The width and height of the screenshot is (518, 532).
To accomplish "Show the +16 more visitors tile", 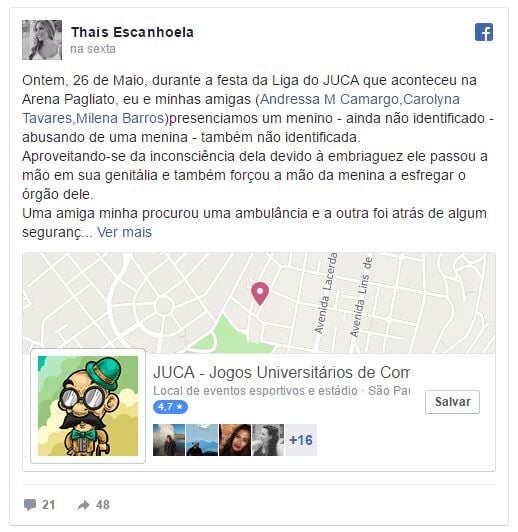I will click(301, 440).
